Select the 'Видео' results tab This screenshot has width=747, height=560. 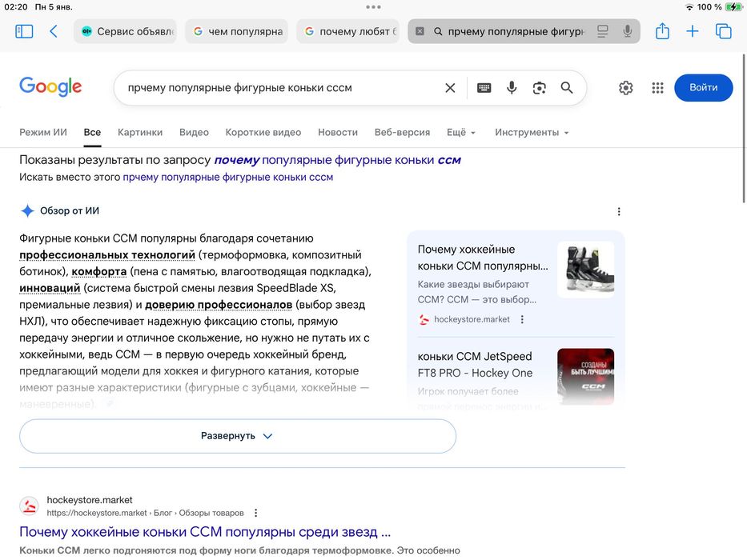click(x=194, y=132)
